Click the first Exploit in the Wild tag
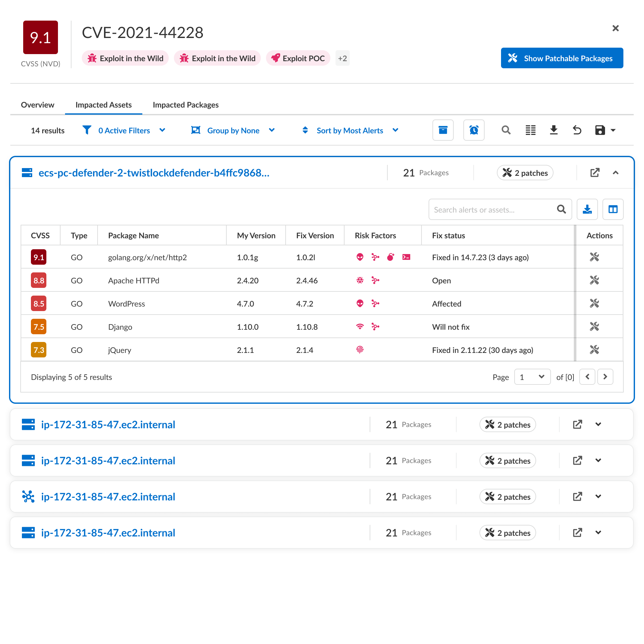This screenshot has height=644, width=644. pos(125,58)
